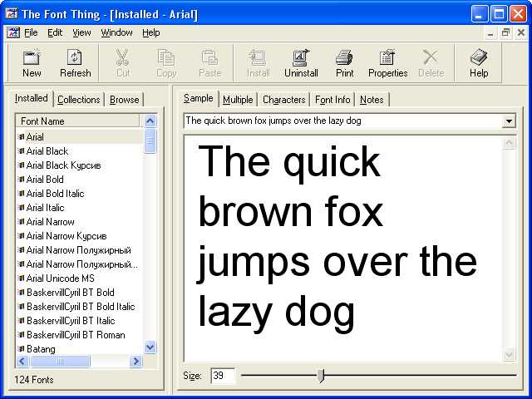Click the font icon next to Arial Bold
Viewport: 532px width, 399px height.
pos(21,180)
